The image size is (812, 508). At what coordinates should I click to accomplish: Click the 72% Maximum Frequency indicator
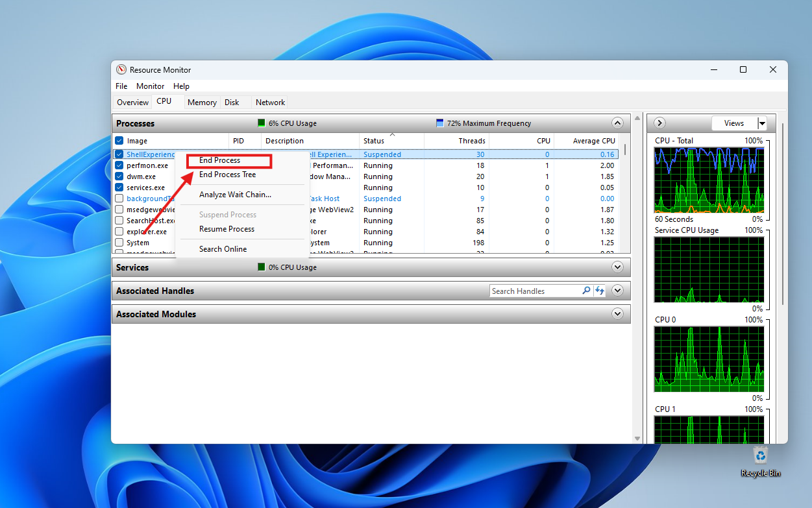coord(484,123)
